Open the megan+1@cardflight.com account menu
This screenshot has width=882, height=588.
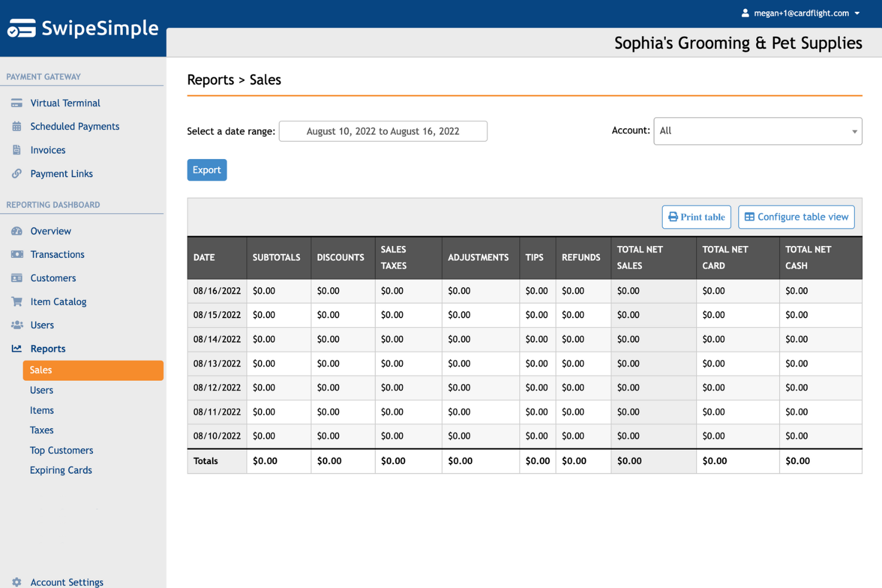coord(802,13)
